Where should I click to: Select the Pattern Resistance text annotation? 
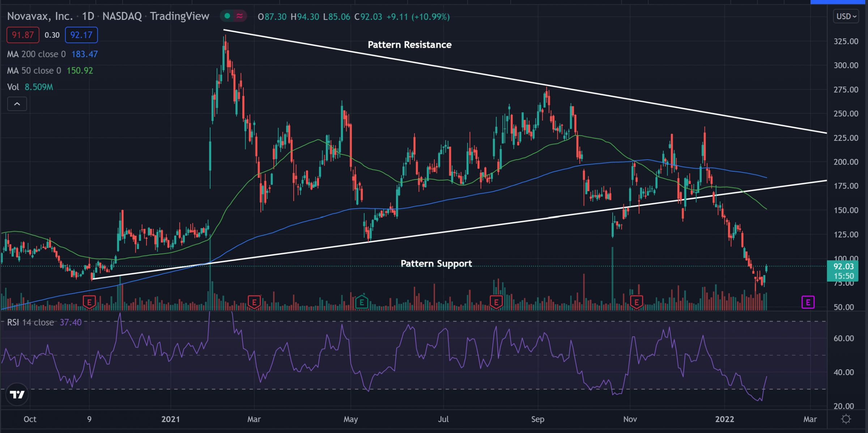(x=409, y=45)
